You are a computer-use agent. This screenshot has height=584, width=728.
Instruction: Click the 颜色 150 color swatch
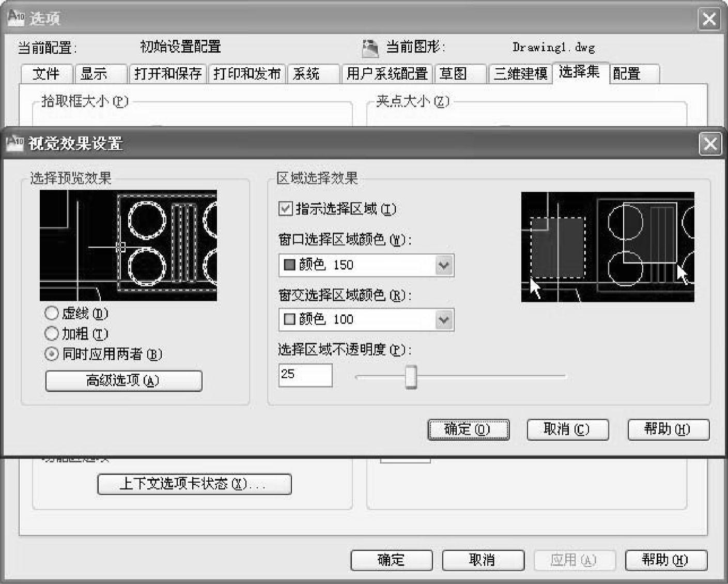click(290, 265)
